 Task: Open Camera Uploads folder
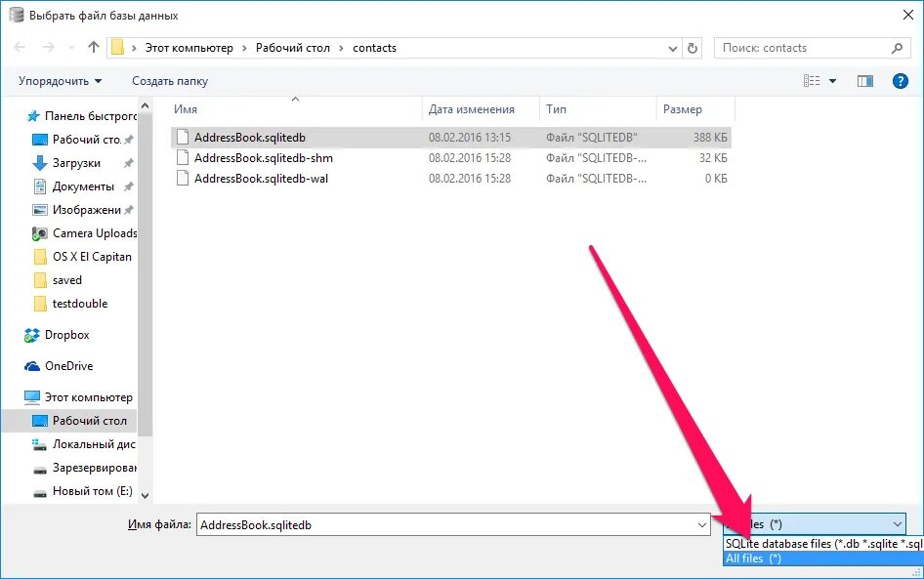84,233
